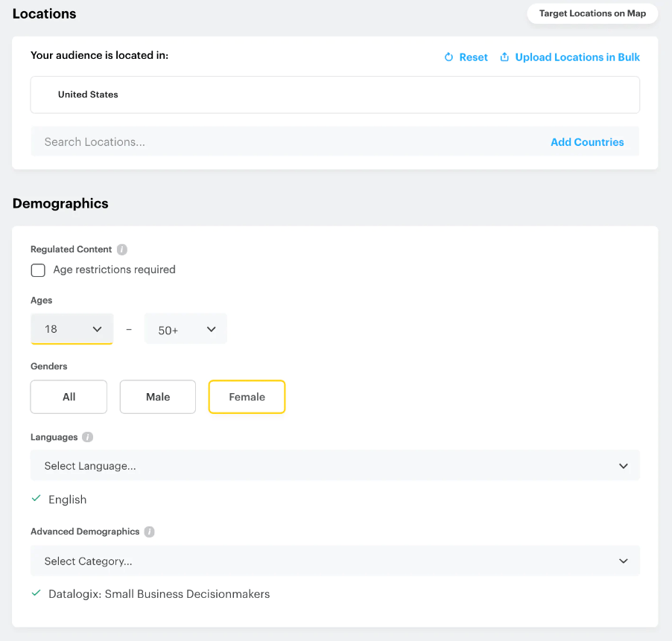Click the Add Countries link
The height and width of the screenshot is (641, 672).
587,141
